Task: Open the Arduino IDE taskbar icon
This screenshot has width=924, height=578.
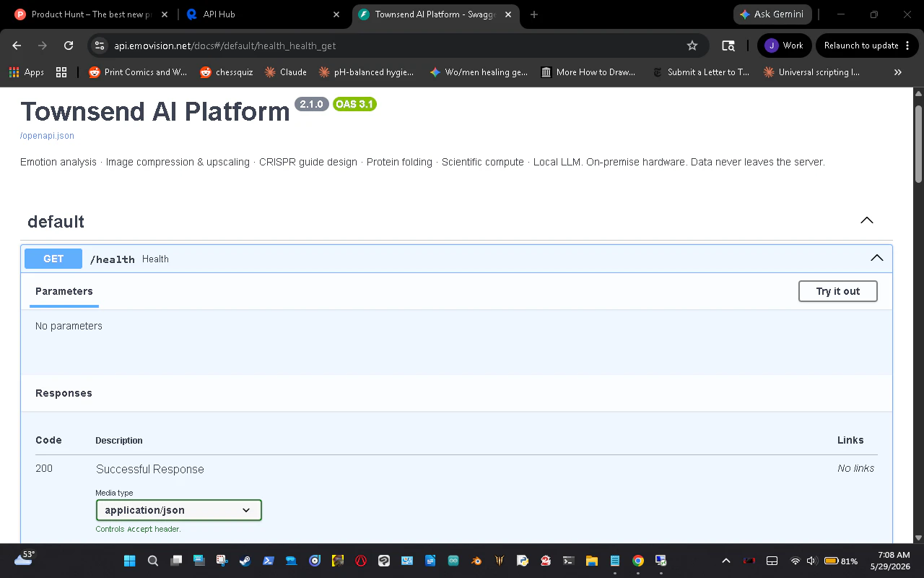Action: 453,561
